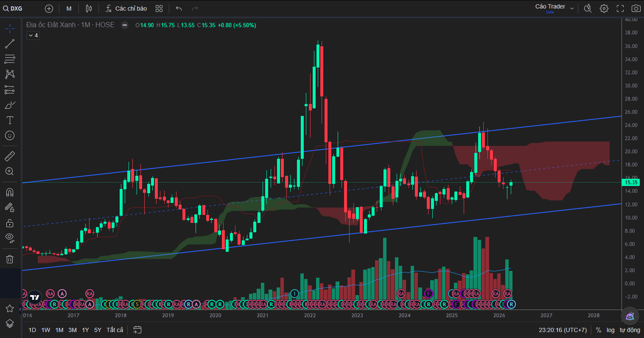Toggle log scale on price axis

pyautogui.click(x=610, y=330)
